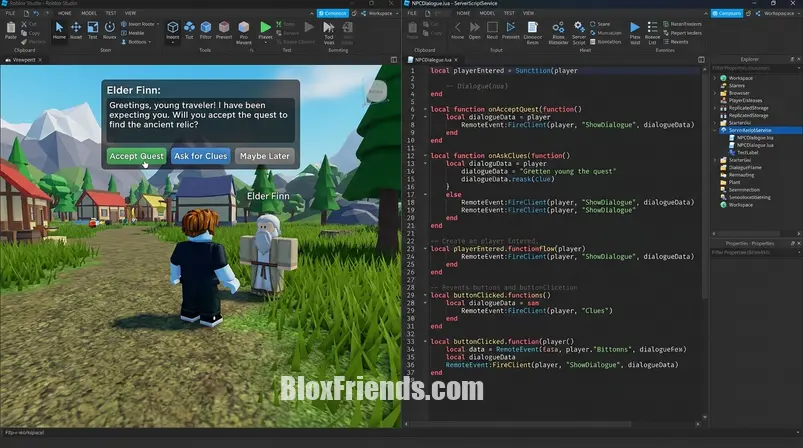Open the VIEW tab in left window

pos(131,13)
